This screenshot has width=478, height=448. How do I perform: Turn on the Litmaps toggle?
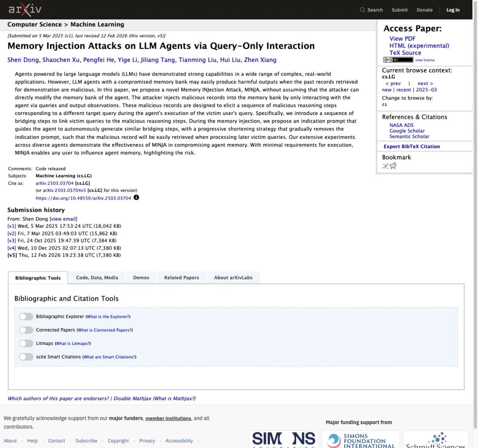coord(26,343)
